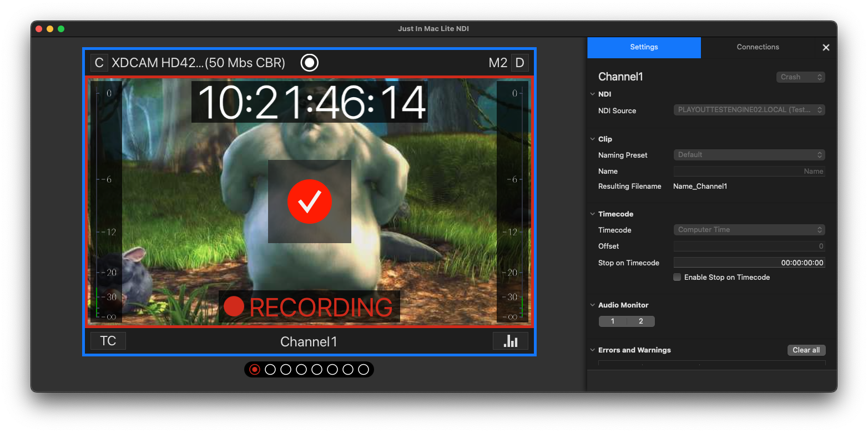Select the fifth channel dot
The width and height of the screenshot is (868, 433).
[317, 369]
